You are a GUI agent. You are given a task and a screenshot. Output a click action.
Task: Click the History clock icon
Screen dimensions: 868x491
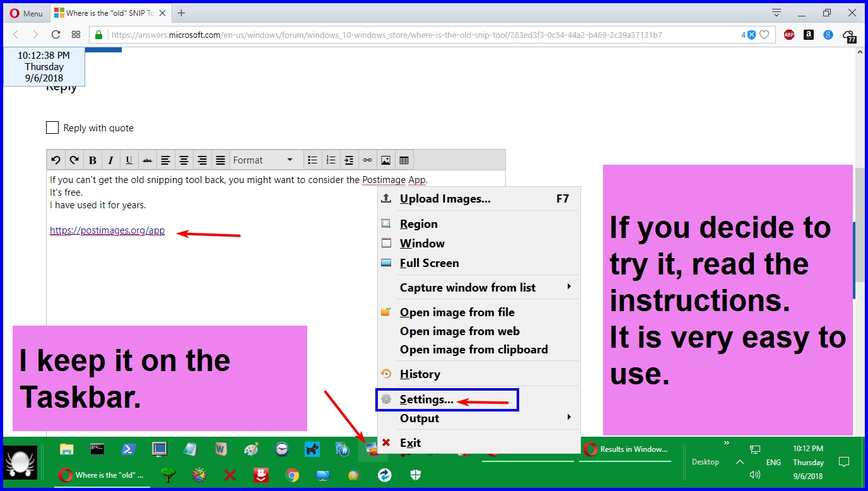pyautogui.click(x=386, y=374)
